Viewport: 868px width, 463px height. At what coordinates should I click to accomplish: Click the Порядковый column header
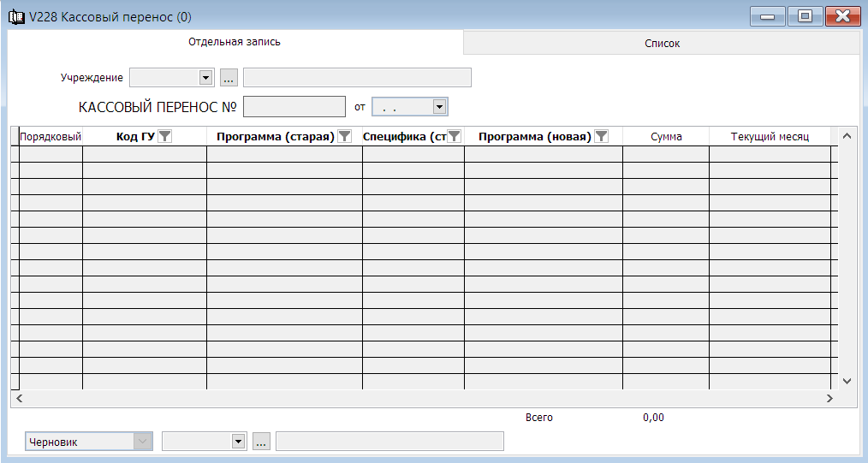tap(50, 137)
